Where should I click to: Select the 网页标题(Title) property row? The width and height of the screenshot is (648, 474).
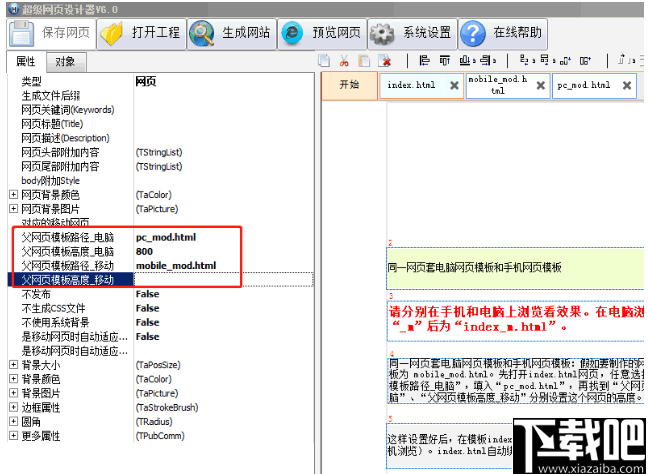point(160,124)
